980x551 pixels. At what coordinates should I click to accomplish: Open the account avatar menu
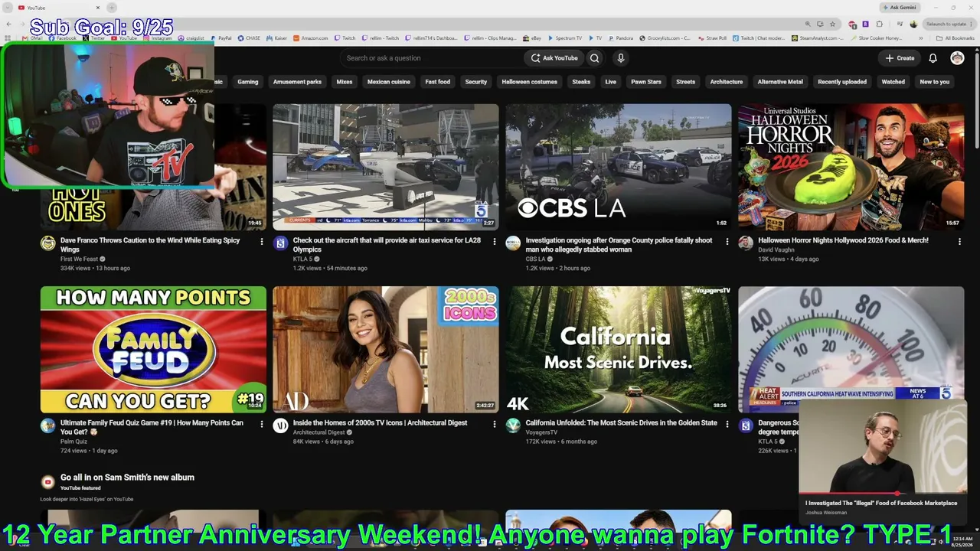click(x=957, y=58)
